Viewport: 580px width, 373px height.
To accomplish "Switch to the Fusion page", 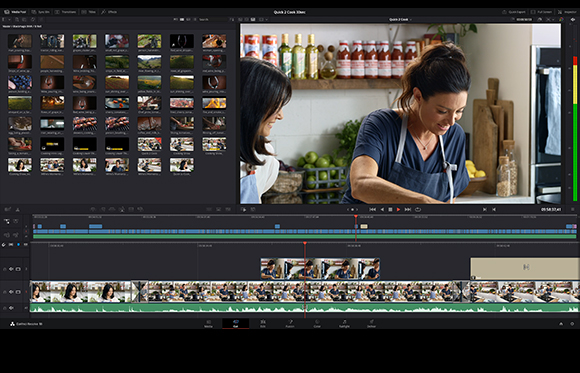I will (290, 323).
